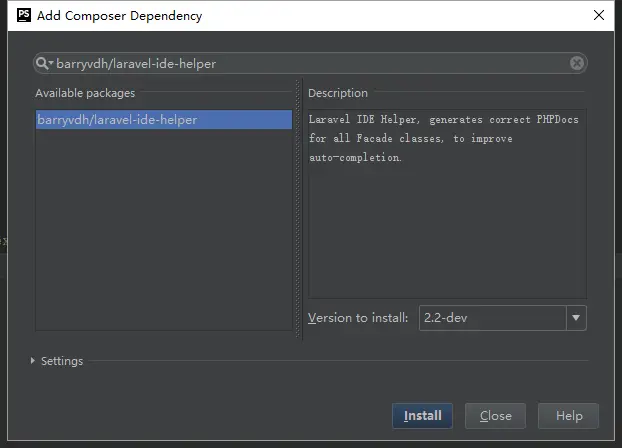622x448 pixels.
Task: Select barryvdh/laravel-ide-helper in Available packages
Action: (x=164, y=119)
